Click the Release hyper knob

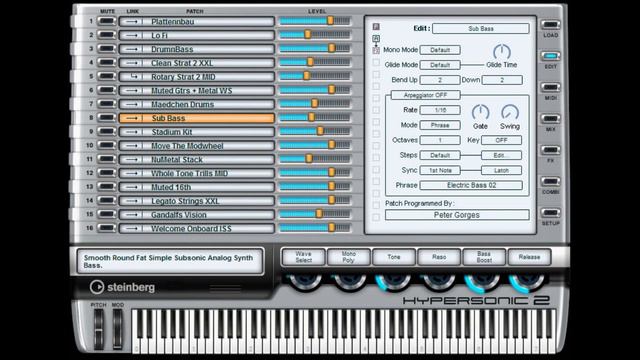(x=529, y=281)
